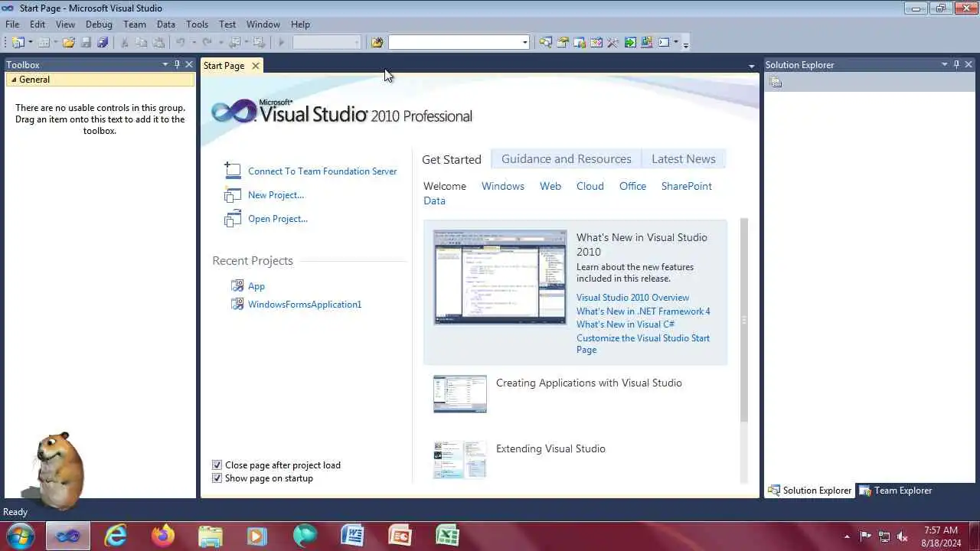Open the Solution Configurations combo box
The height and width of the screenshot is (551, 980).
tap(327, 42)
